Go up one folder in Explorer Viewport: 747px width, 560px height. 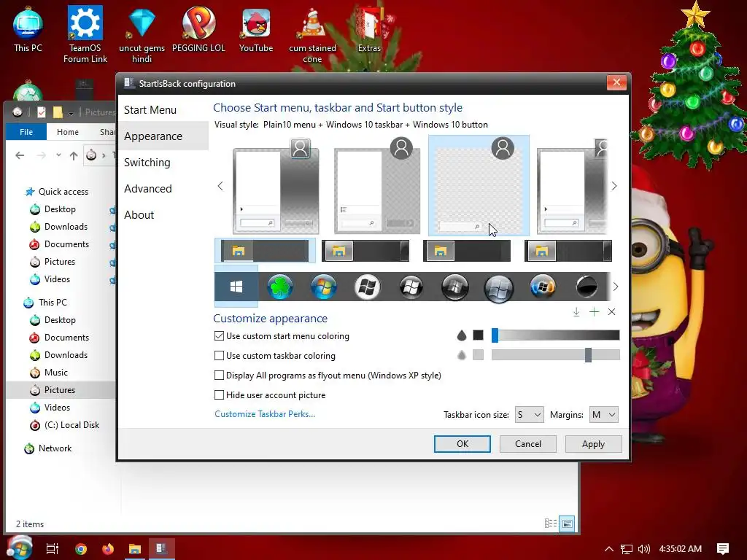click(74, 155)
